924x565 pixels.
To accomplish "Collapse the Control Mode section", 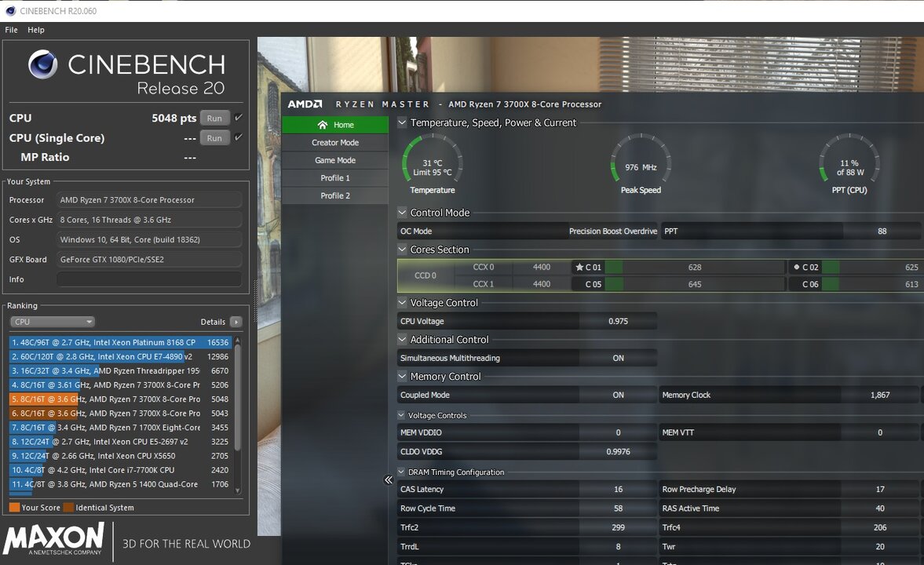I will pos(402,213).
